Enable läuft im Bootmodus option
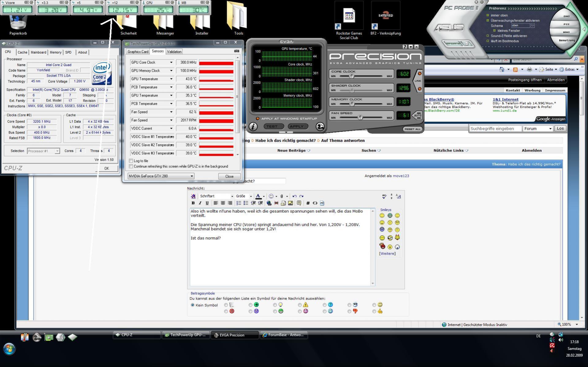 tap(488, 41)
